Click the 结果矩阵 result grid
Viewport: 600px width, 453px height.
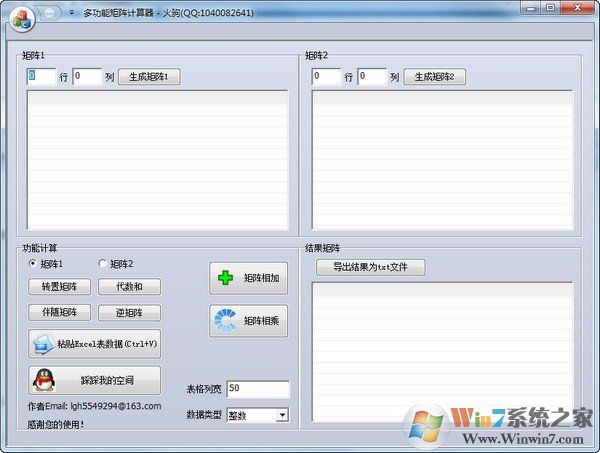[443, 352]
